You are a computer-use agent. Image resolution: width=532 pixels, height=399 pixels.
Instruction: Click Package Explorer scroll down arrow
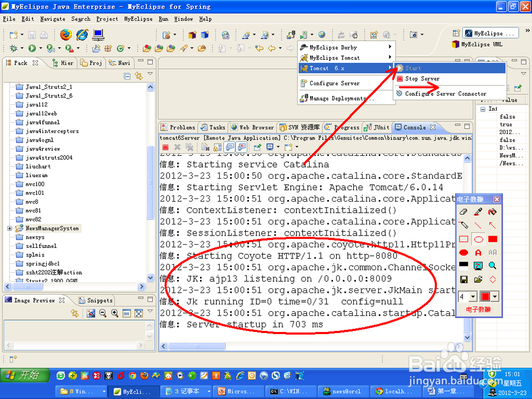pyautogui.click(x=151, y=278)
